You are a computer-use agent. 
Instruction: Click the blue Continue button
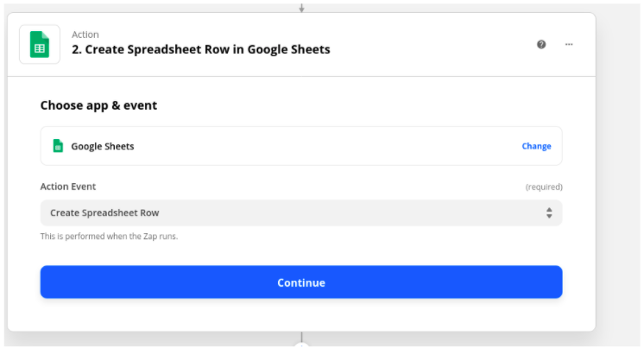pyautogui.click(x=301, y=282)
